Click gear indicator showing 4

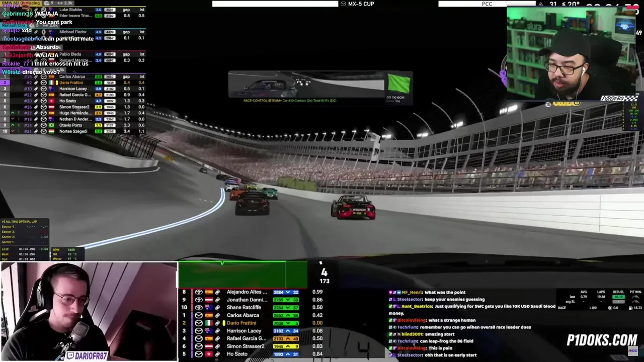[324, 272]
